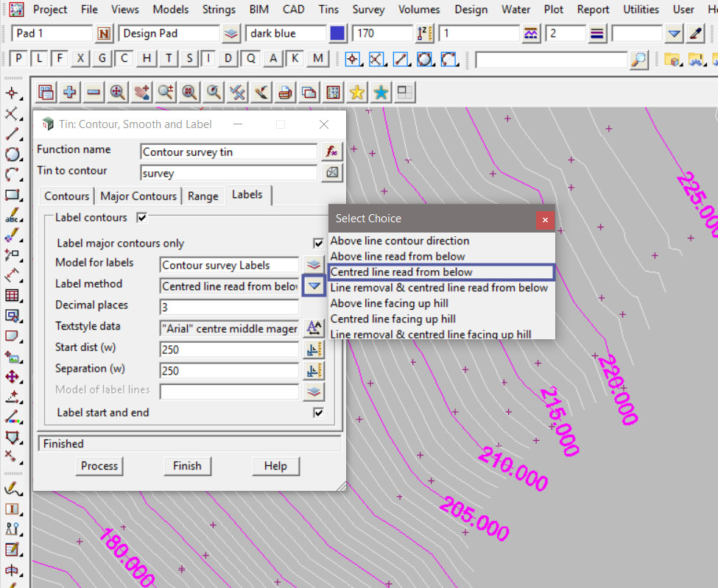The width and height of the screenshot is (718, 588).
Task: Click the measure icon beside Start dist
Action: pyautogui.click(x=314, y=349)
